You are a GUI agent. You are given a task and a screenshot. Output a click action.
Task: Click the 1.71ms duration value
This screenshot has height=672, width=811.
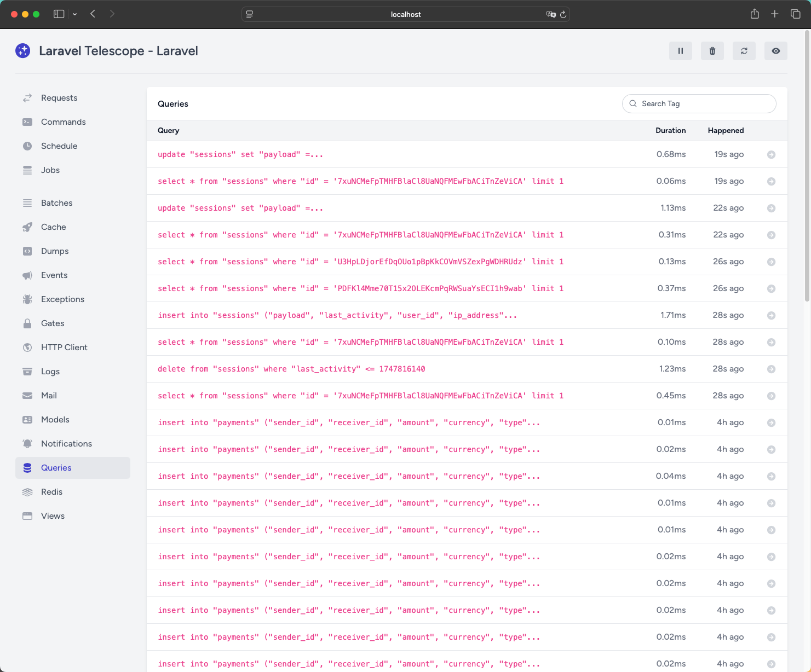coord(673,316)
